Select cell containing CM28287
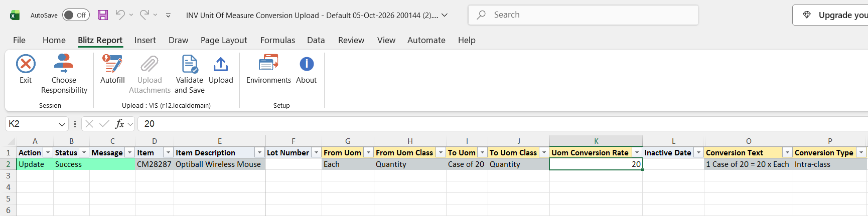 (155, 164)
